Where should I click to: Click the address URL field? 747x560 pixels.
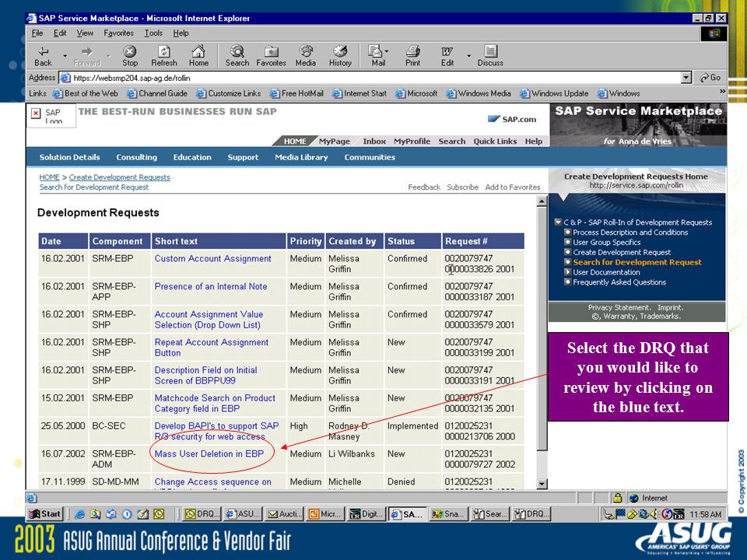[370, 78]
